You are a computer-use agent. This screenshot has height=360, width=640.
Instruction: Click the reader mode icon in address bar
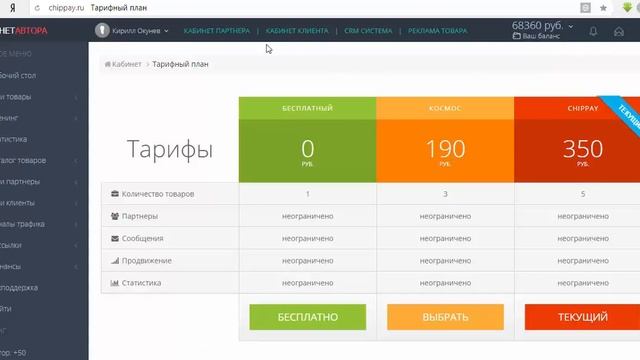[585, 8]
